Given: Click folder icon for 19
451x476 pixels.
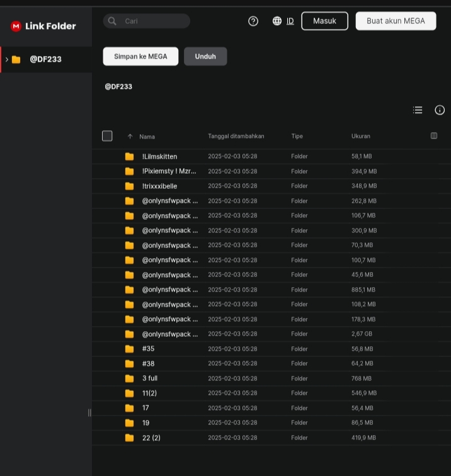Looking at the screenshot, I should 129,422.
